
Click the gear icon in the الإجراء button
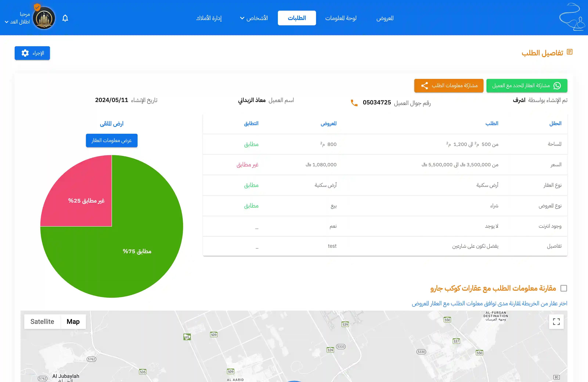[25, 53]
